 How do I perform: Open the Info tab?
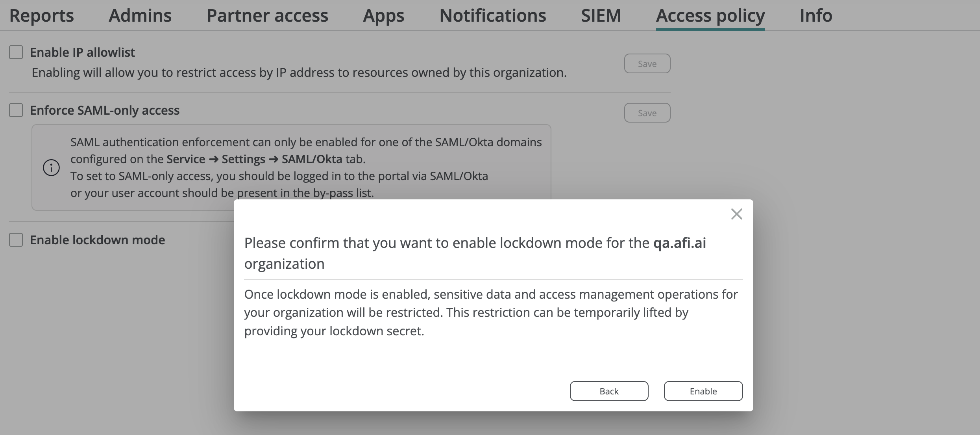coord(816,16)
